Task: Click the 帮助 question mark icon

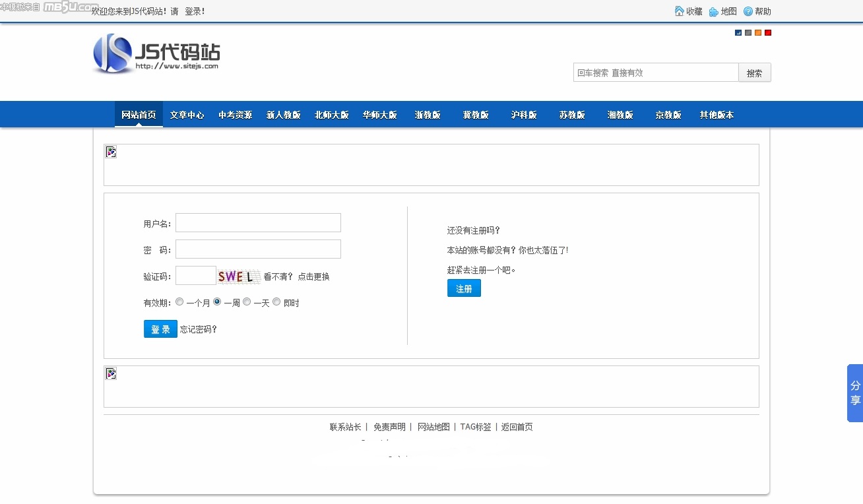Action: click(x=748, y=11)
